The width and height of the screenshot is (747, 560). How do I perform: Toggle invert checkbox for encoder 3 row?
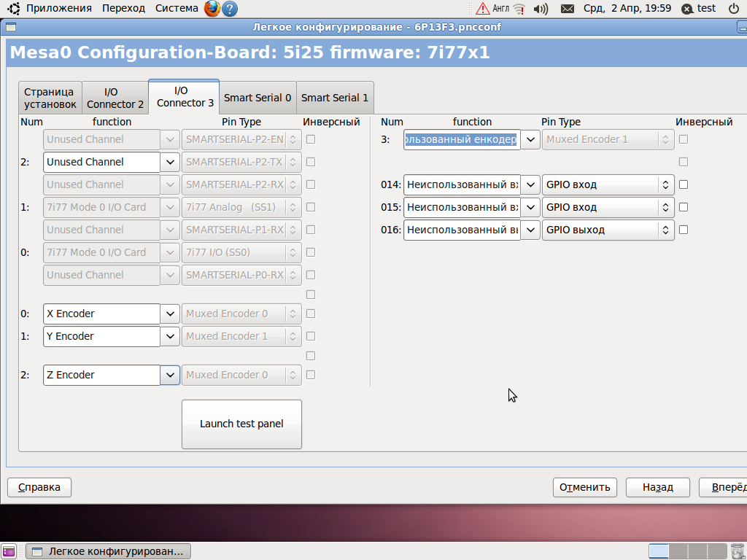[x=684, y=139]
